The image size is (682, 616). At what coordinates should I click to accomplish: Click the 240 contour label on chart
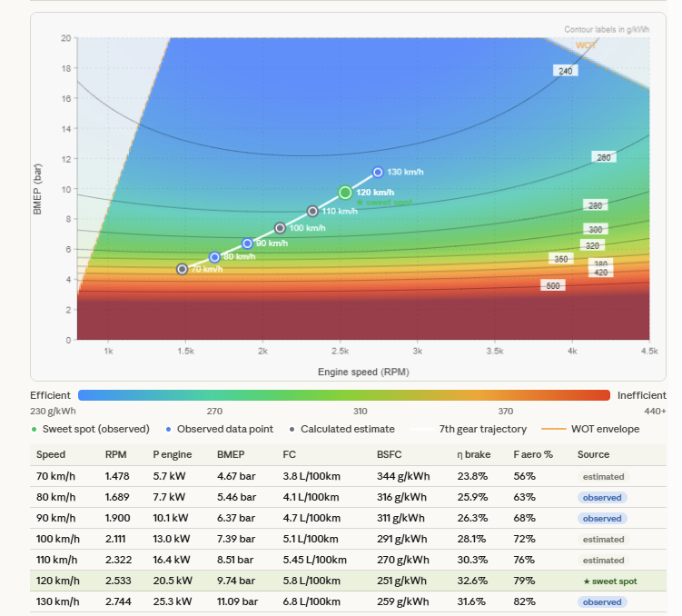[565, 70]
